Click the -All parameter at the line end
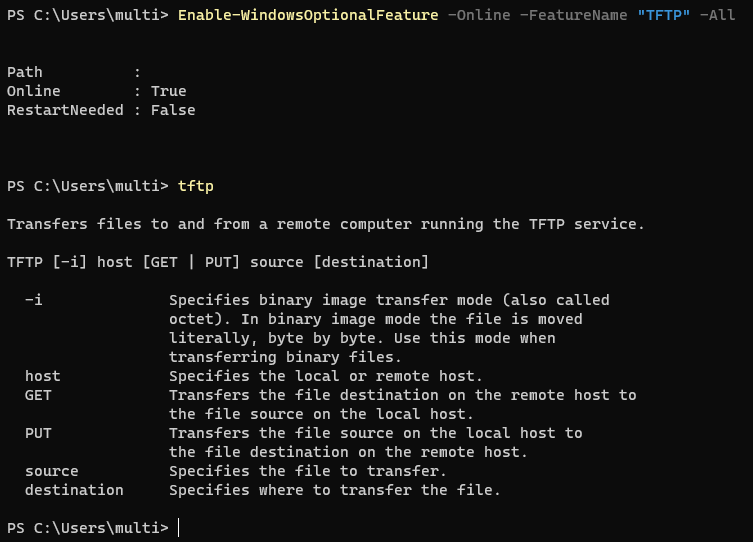753x542 pixels. pyautogui.click(x=717, y=15)
